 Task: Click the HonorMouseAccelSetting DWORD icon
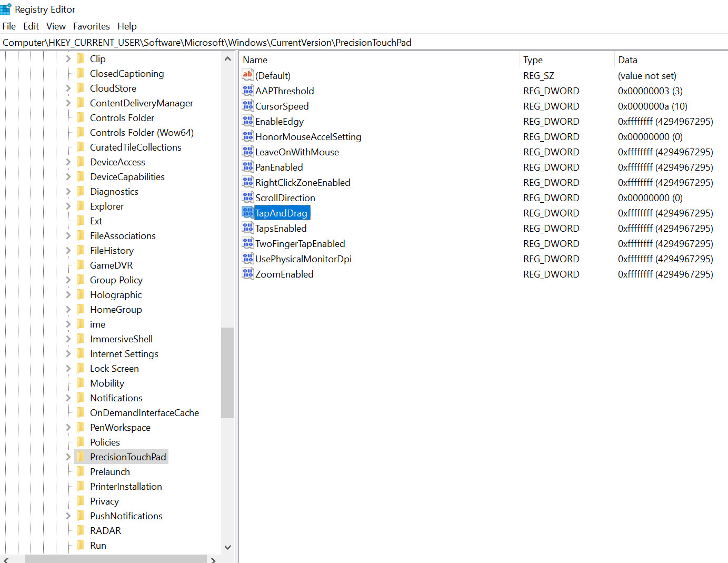click(248, 136)
